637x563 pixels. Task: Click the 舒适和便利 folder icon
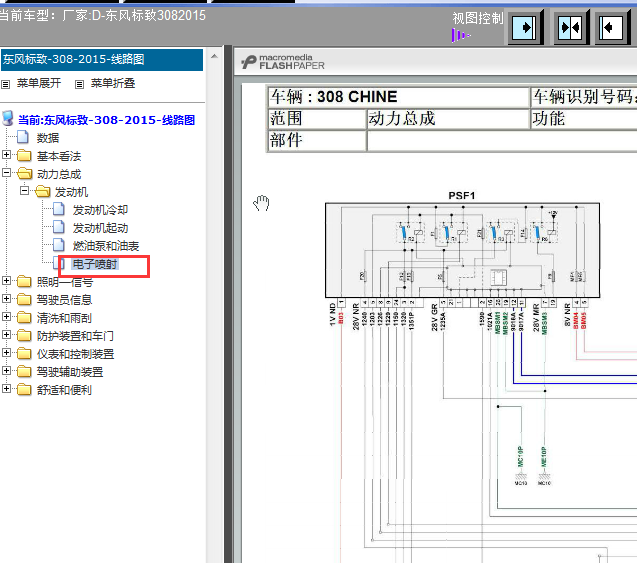tap(24, 389)
